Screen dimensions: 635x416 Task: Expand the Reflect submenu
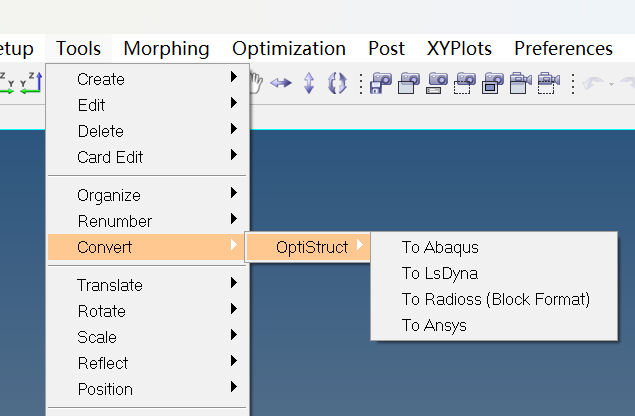(148, 363)
